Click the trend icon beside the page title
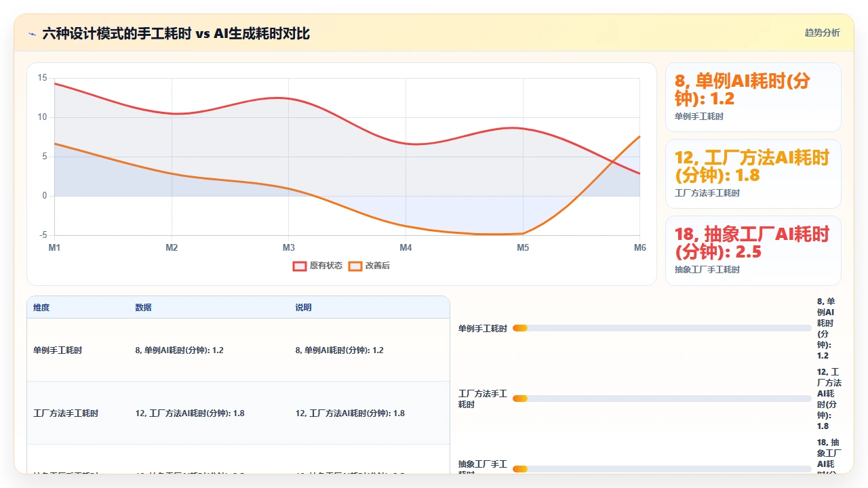The width and height of the screenshot is (868, 488). coord(32,33)
